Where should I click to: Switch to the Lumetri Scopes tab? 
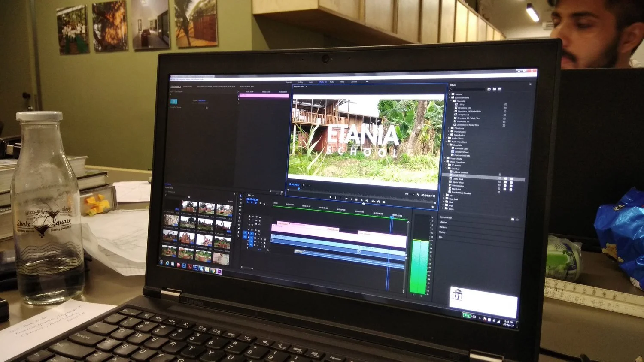click(x=188, y=87)
